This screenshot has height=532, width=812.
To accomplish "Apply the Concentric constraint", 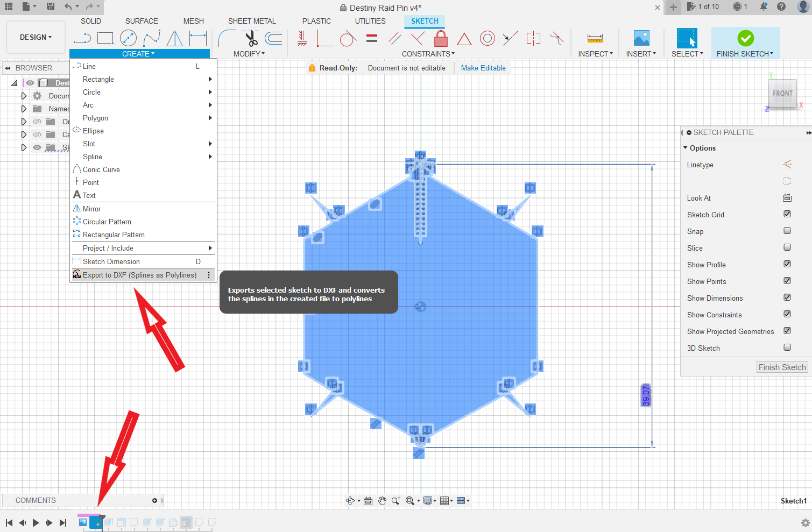I will click(487, 38).
